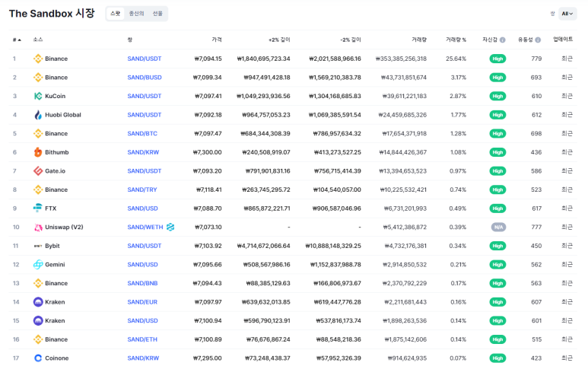
Task: Click the Uniswap (V2) exchange name
Action: tap(64, 227)
